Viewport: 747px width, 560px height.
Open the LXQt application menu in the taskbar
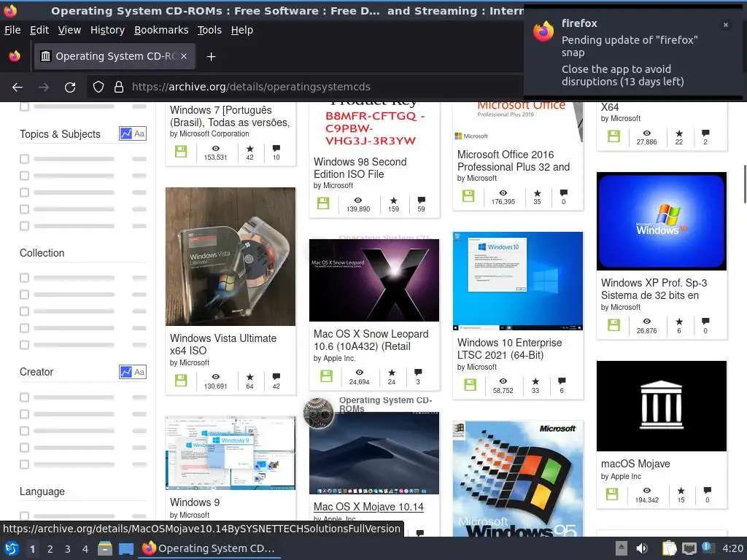click(x=12, y=548)
